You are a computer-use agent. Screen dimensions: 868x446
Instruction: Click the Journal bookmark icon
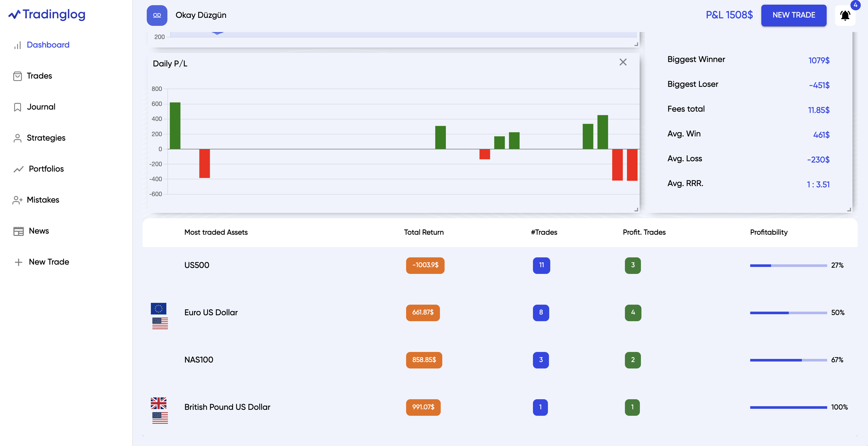[x=18, y=107]
